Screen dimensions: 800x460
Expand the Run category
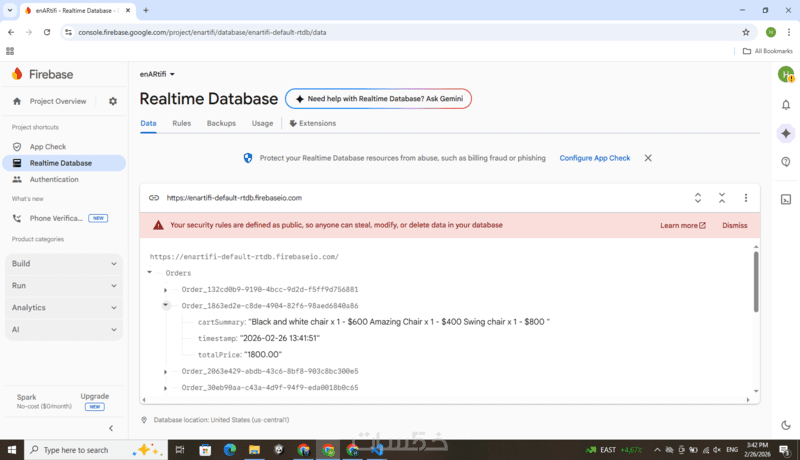pos(64,286)
